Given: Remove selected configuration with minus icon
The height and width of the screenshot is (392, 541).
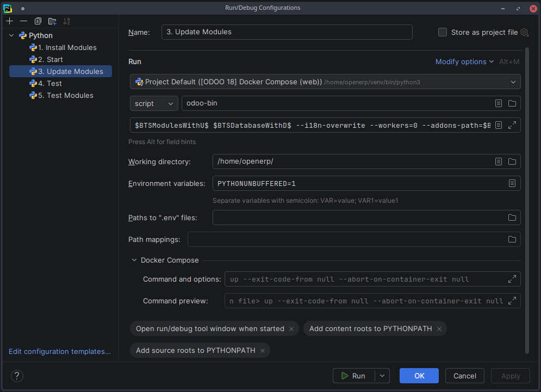Looking at the screenshot, I should [23, 21].
